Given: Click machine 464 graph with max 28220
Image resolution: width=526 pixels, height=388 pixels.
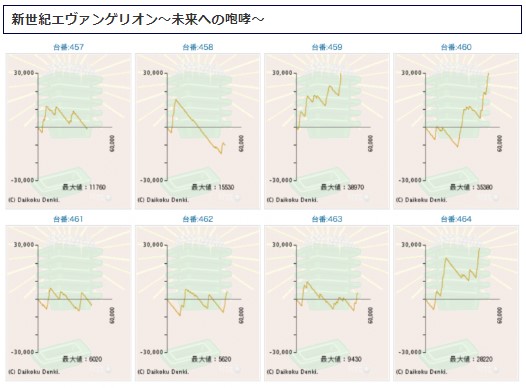Looking at the screenshot, I should pyautogui.click(x=456, y=303).
